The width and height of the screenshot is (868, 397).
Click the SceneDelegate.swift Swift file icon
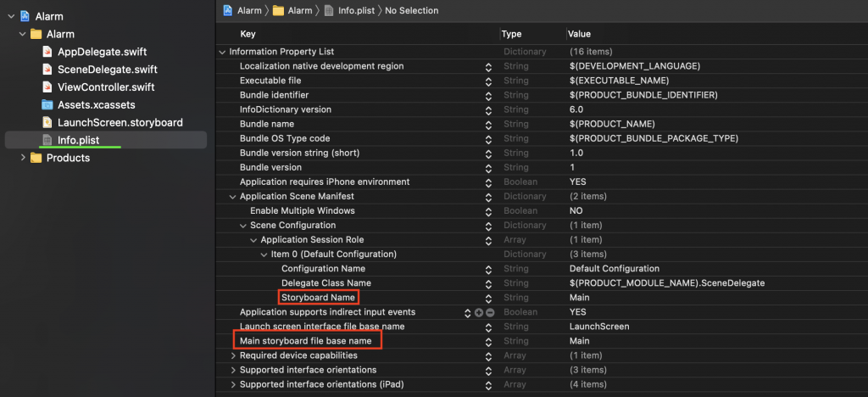point(47,70)
